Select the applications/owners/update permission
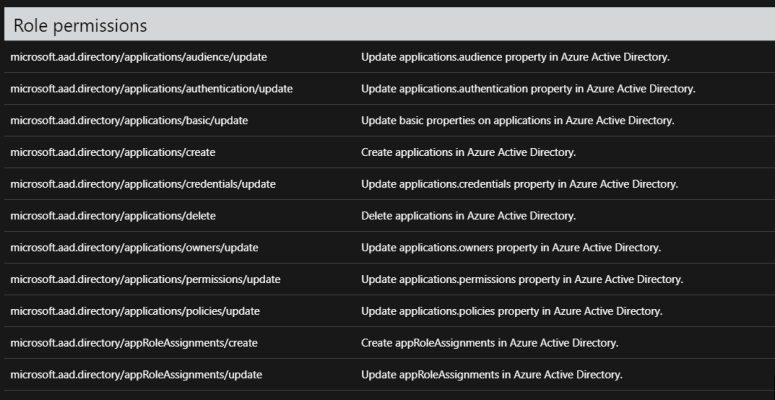 coord(135,248)
